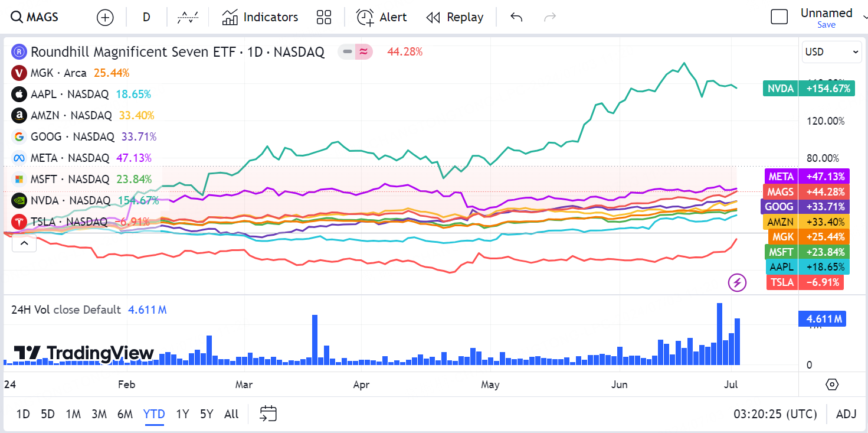This screenshot has width=868, height=433.
Task: Open indicator templates grid icon
Action: click(324, 17)
